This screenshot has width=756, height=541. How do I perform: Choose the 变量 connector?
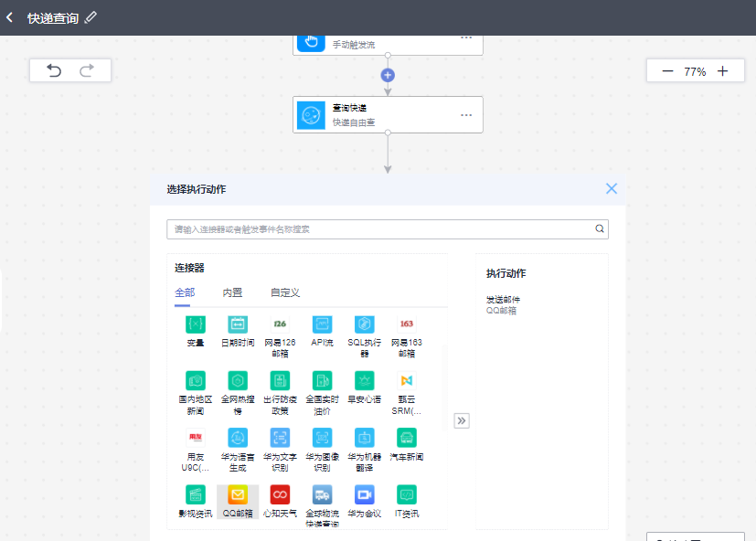click(x=196, y=331)
